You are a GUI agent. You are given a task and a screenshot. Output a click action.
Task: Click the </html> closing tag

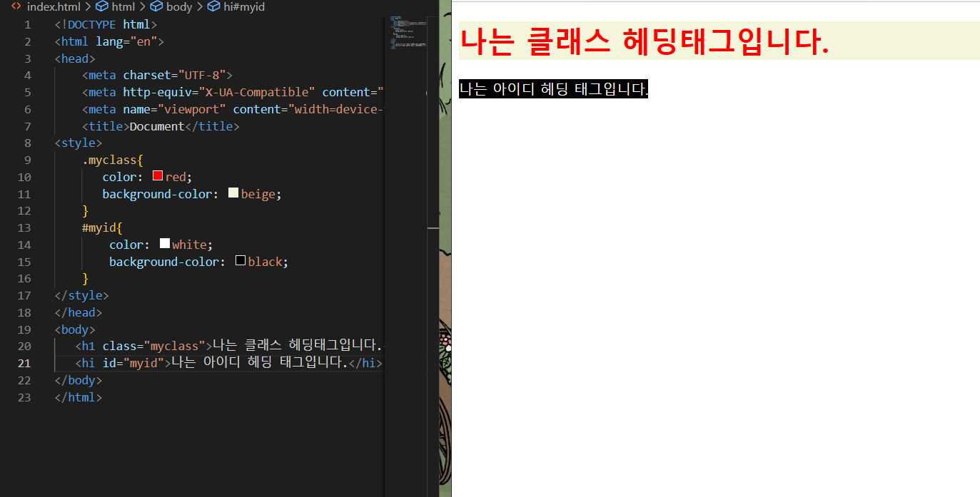click(79, 397)
